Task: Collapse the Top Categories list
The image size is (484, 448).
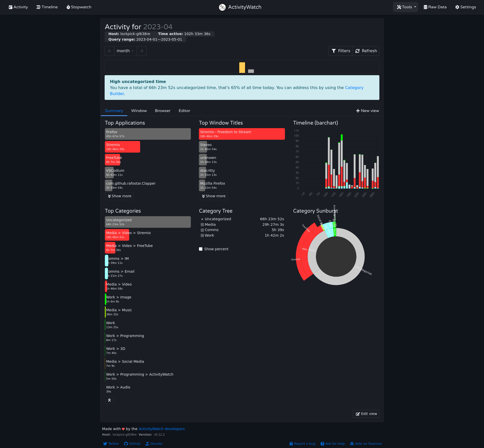Action: pyautogui.click(x=109, y=400)
